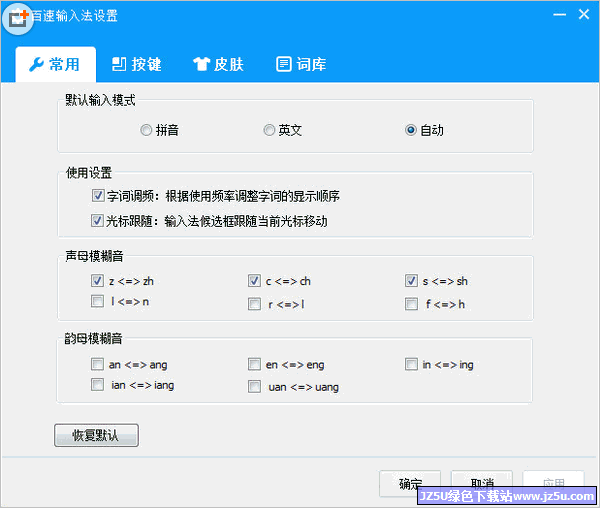
Task: Toggle the 光标跟随 checkbox
Action: (x=97, y=221)
